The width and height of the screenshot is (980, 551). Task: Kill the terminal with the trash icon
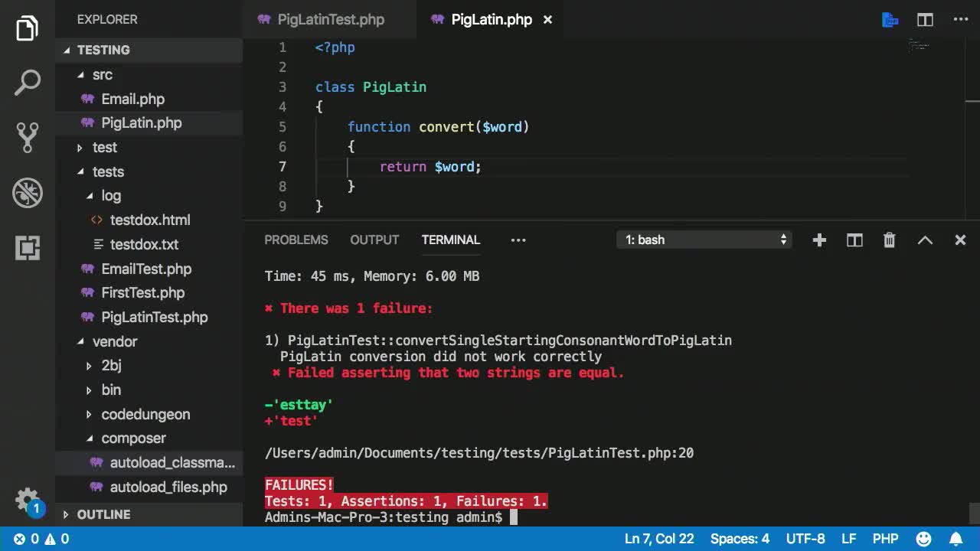click(889, 240)
